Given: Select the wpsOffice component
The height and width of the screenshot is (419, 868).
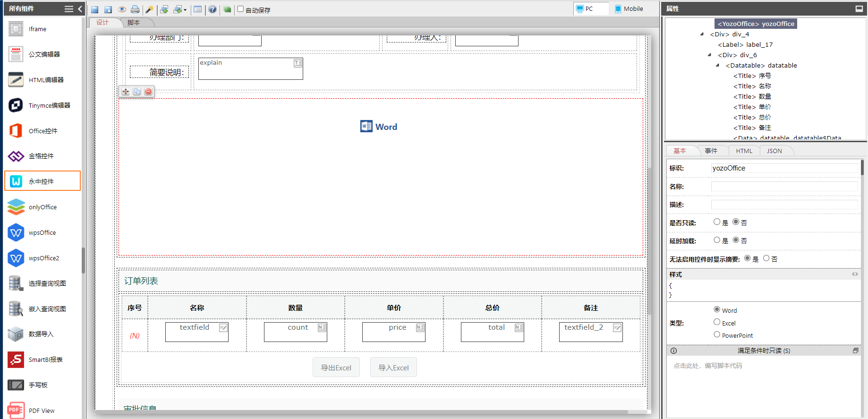Looking at the screenshot, I should tap(43, 232).
